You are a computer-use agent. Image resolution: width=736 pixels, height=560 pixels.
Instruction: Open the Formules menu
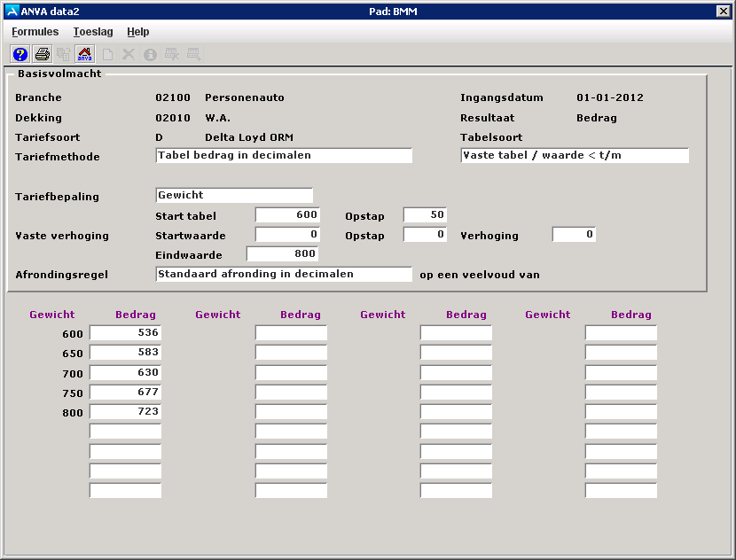[x=35, y=32]
